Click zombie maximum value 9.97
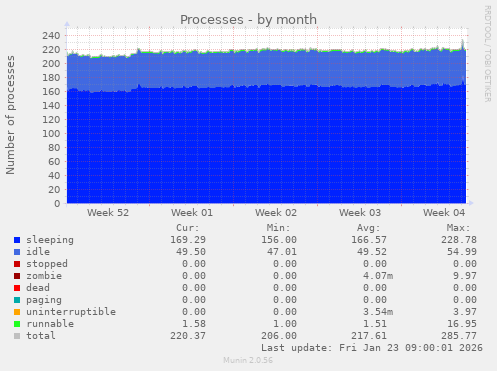The width and height of the screenshot is (497, 371). (465, 276)
